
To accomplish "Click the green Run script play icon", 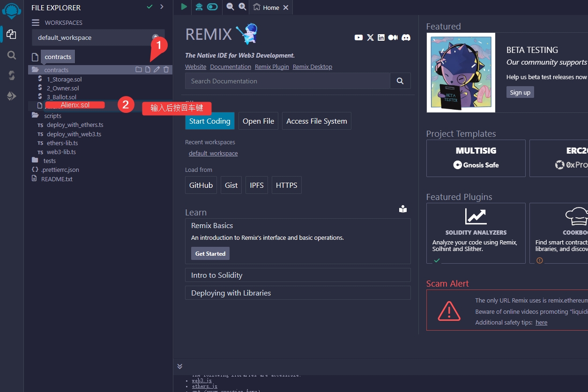I will 184,7.
